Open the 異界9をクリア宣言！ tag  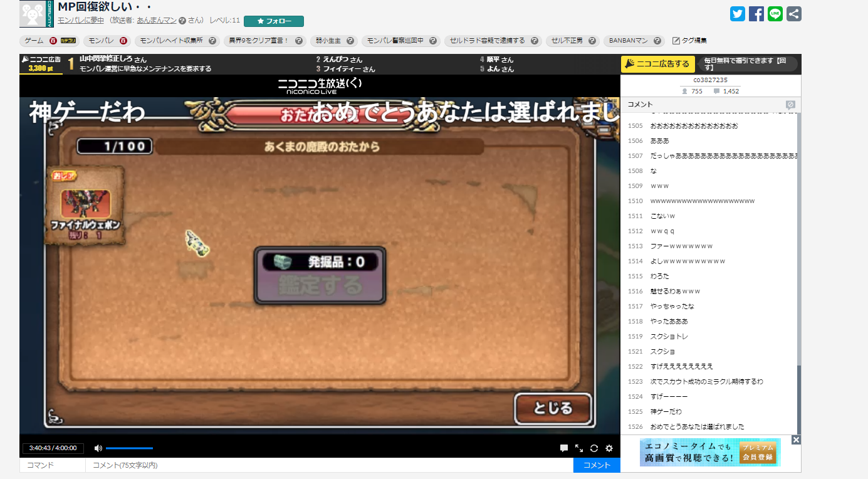coord(259,41)
